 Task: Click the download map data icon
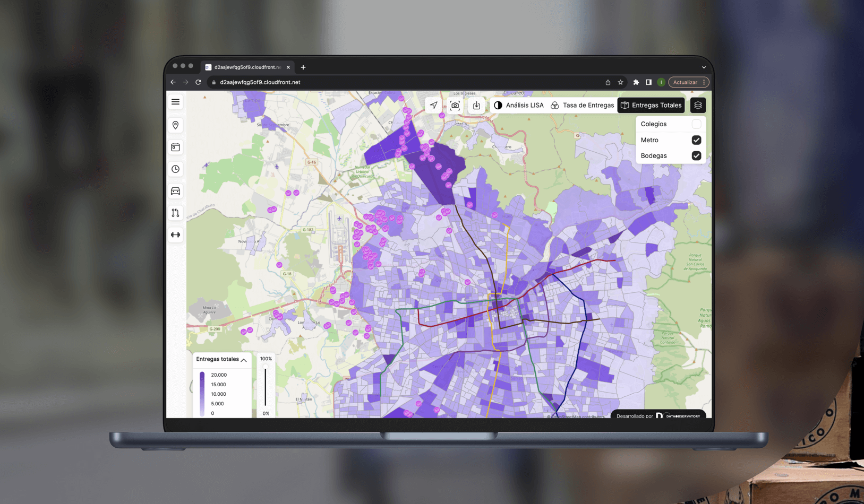[476, 106]
